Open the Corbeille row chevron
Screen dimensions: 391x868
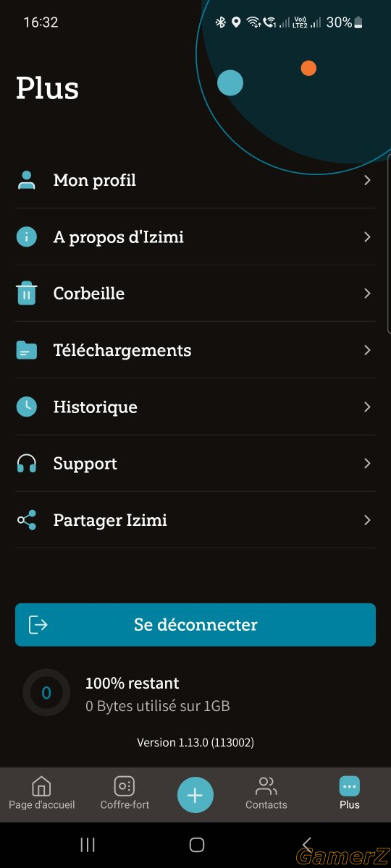point(368,293)
